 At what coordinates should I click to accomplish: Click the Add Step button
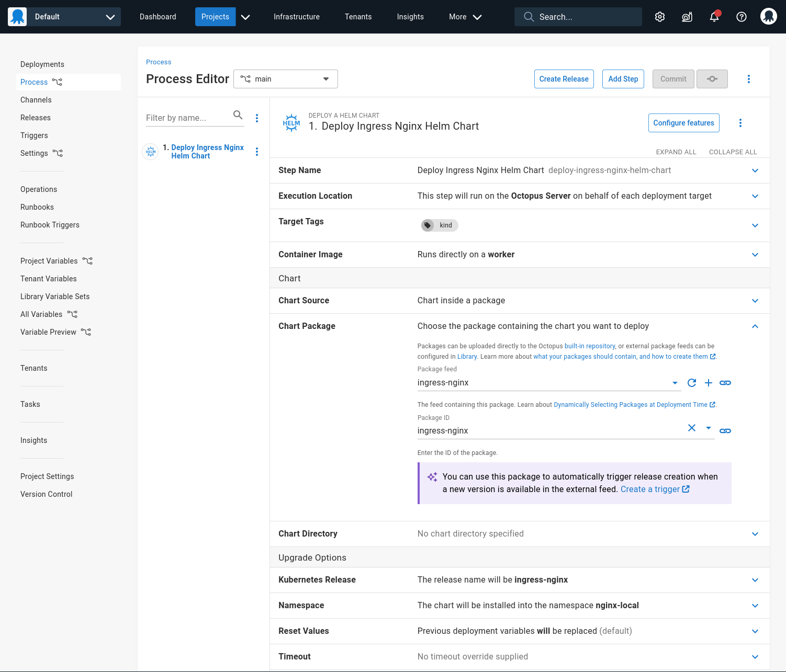click(623, 79)
